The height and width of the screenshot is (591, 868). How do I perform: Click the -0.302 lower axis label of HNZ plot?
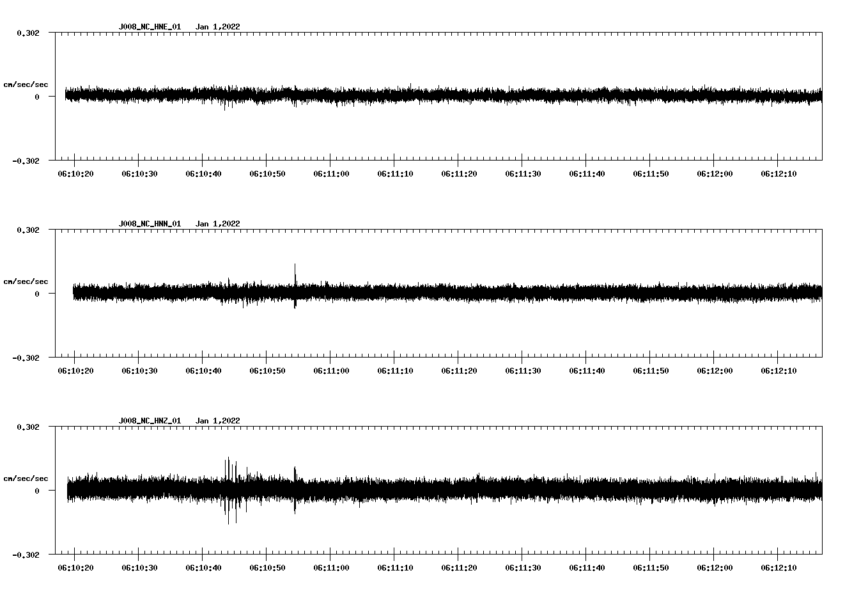click(x=26, y=555)
